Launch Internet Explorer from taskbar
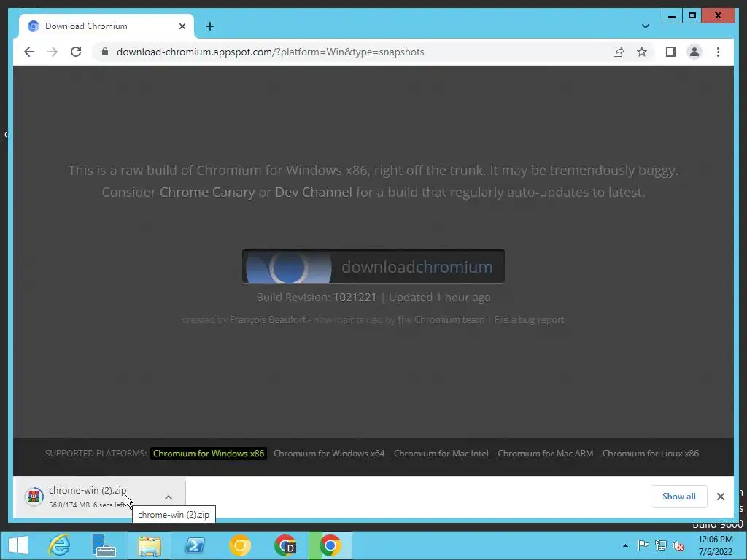Image resolution: width=747 pixels, height=560 pixels. click(x=60, y=545)
